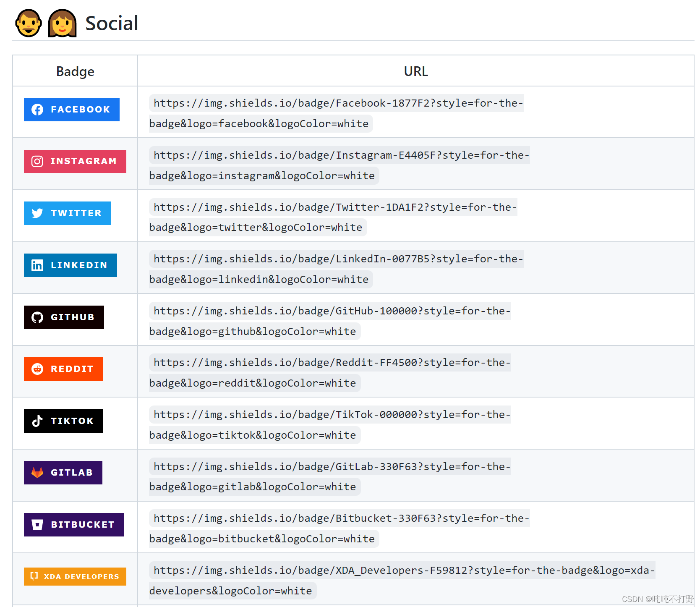The height and width of the screenshot is (607, 700).
Task: Select the XDA_Developers-F59812 shields.io URL
Action: (x=402, y=581)
